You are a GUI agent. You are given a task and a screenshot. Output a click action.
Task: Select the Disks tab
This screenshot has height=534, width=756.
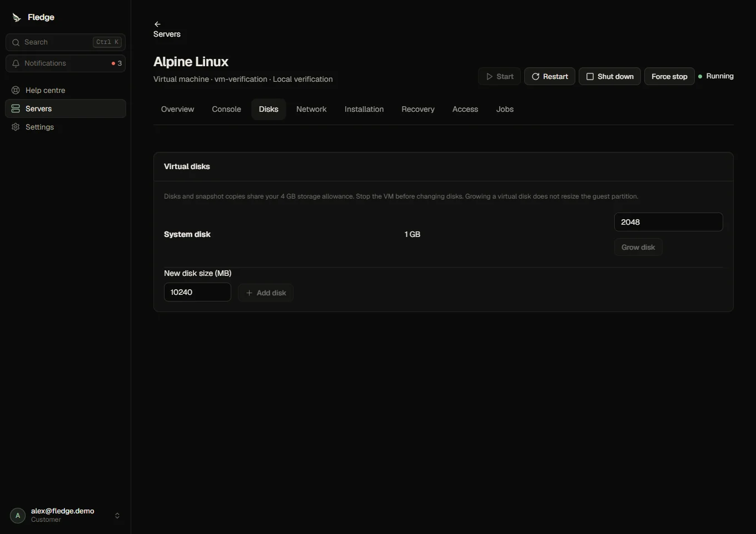point(268,110)
